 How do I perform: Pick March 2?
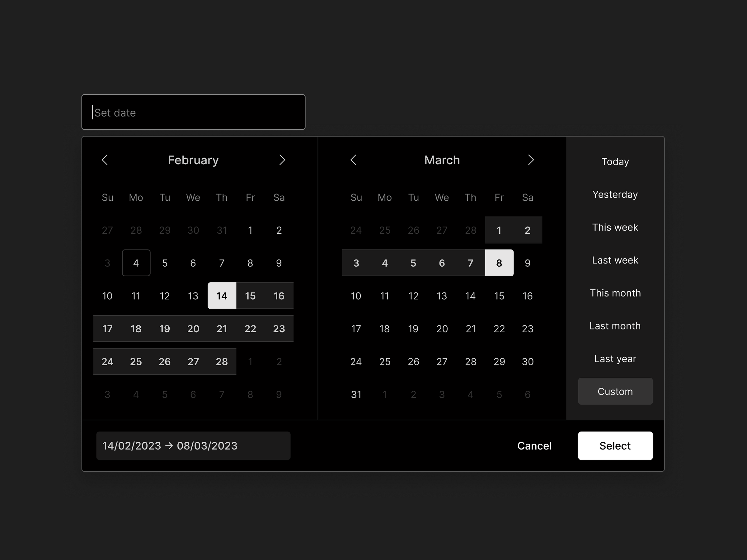point(528,230)
